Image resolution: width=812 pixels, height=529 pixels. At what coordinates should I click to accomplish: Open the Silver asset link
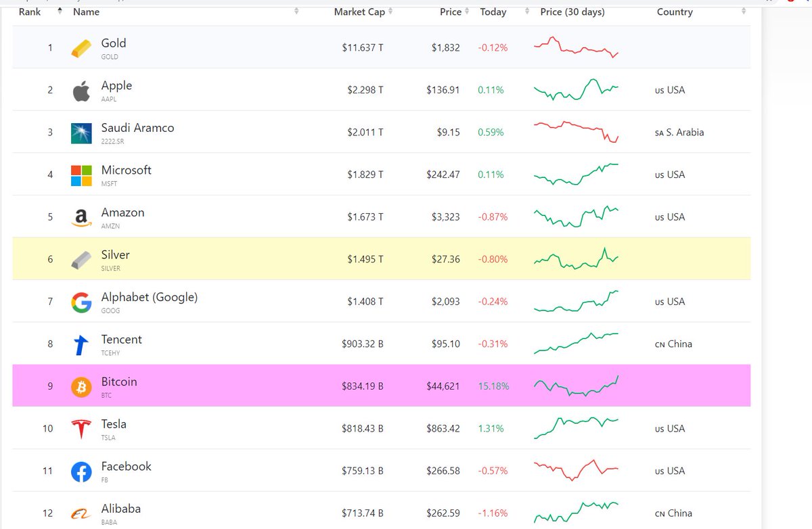115,255
